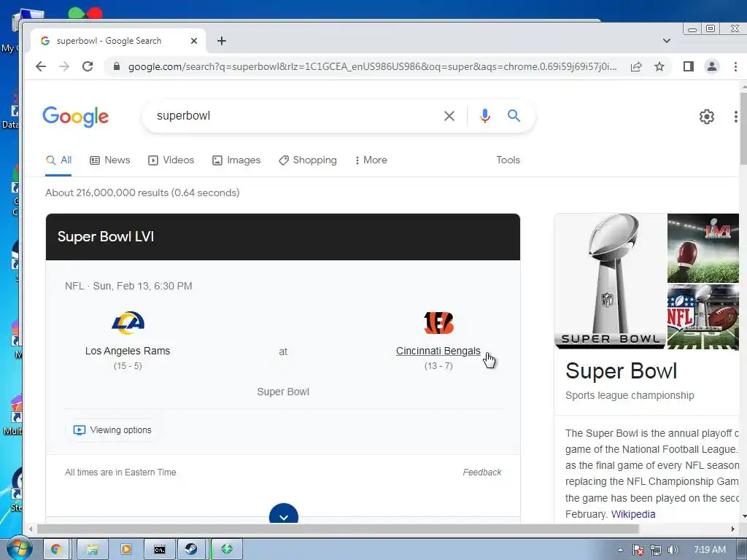The height and width of the screenshot is (560, 747).
Task: Open the Wikipedia link in knowledge panel
Action: click(633, 514)
